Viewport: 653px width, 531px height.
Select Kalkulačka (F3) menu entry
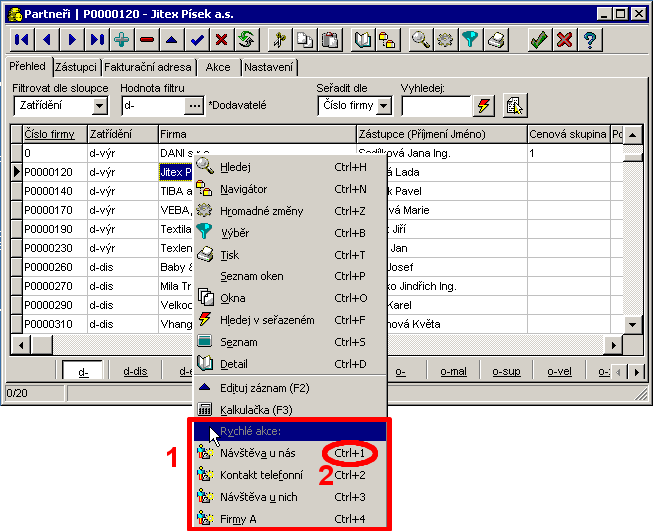(257, 409)
